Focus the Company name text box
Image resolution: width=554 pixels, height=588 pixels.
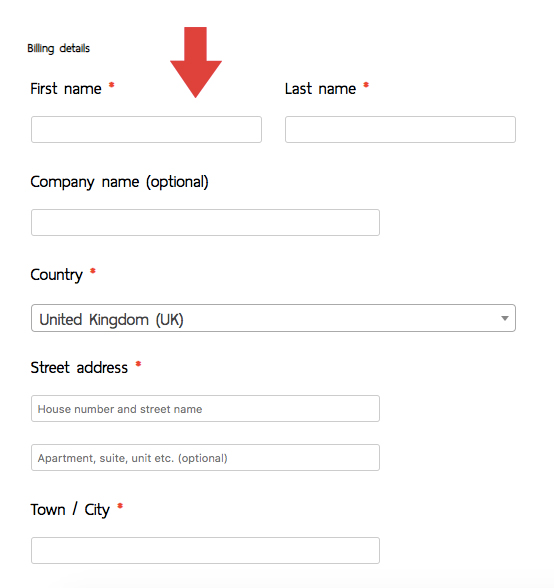pyautogui.click(x=205, y=222)
